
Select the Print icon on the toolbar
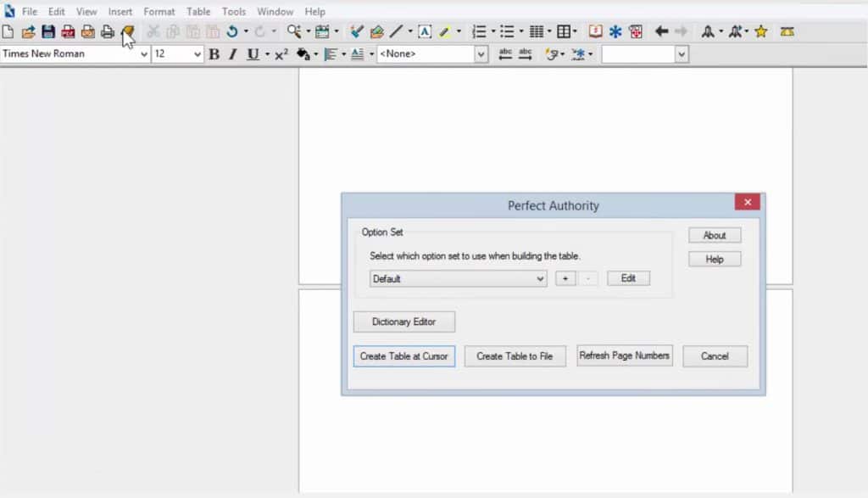click(x=108, y=31)
